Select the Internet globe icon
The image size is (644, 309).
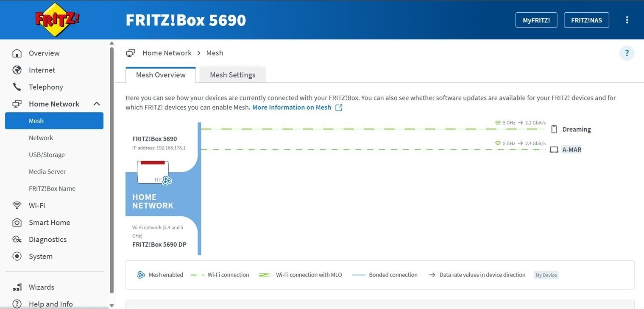coord(17,70)
